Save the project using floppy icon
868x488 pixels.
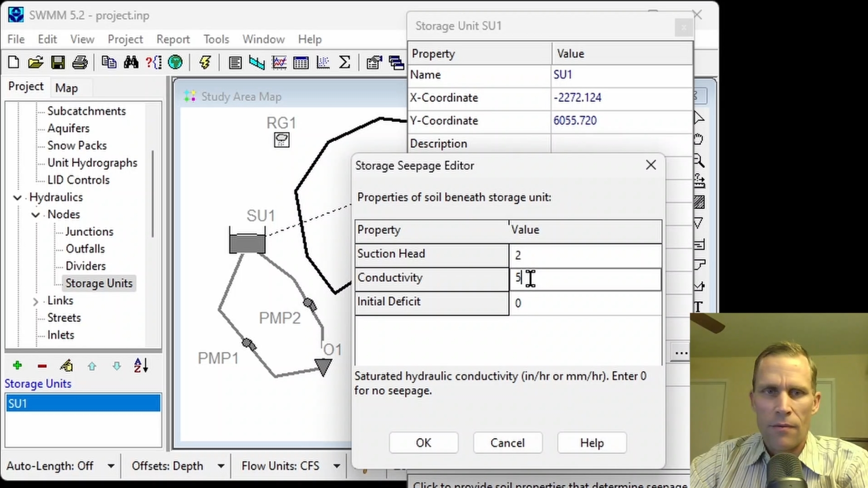click(57, 62)
